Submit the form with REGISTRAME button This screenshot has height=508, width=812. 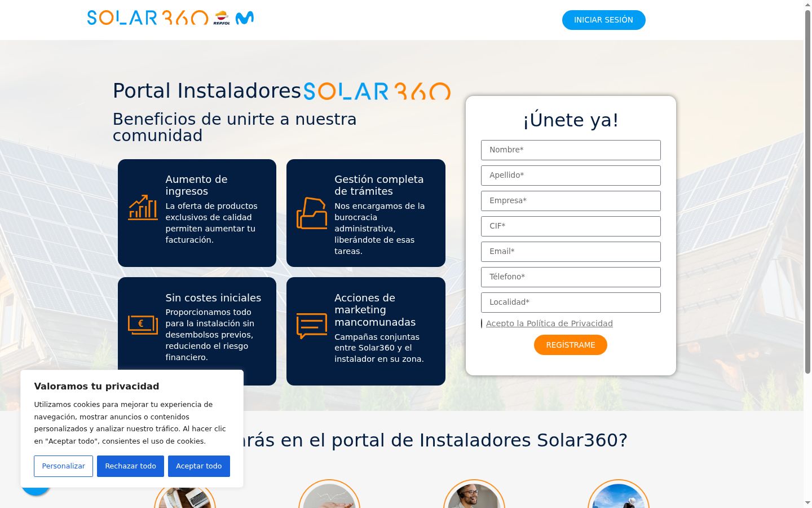point(571,345)
